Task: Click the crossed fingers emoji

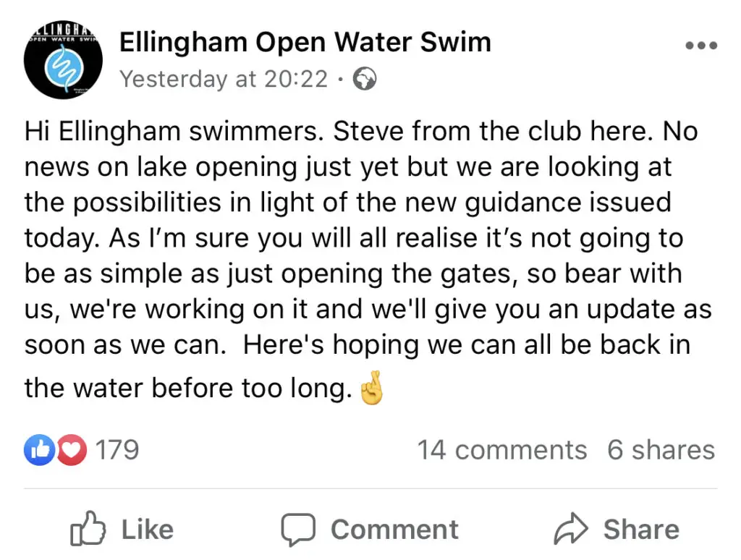Action: point(371,388)
